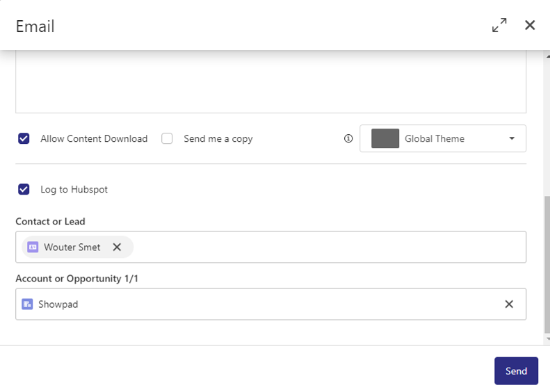Click the info icon beside the theme selector

tap(349, 138)
